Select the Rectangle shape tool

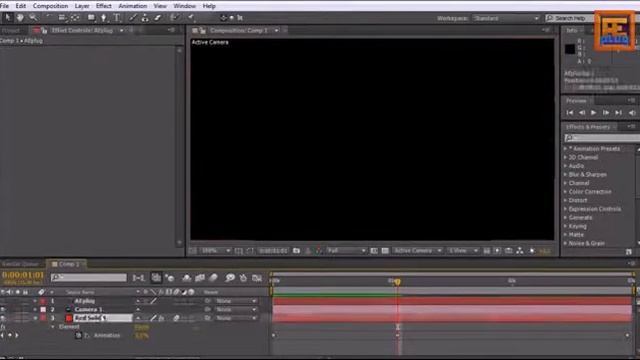[91, 18]
